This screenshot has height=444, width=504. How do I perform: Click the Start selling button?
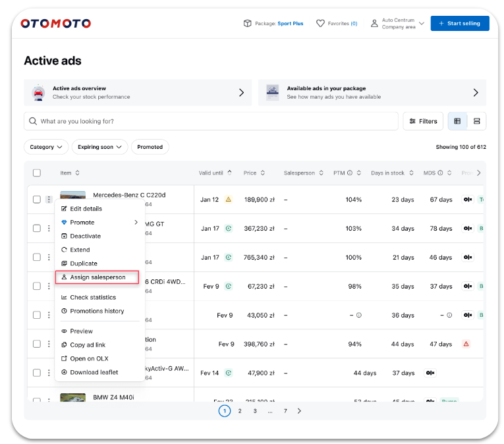460,24
